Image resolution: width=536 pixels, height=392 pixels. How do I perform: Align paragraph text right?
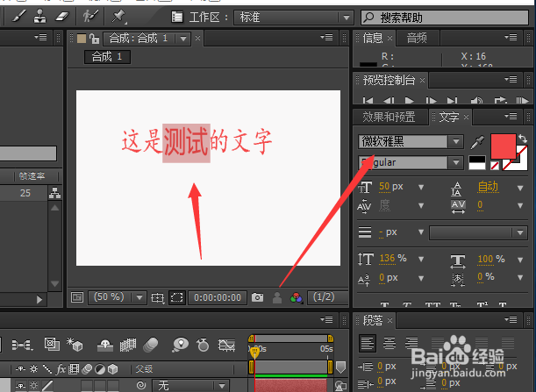click(x=411, y=343)
